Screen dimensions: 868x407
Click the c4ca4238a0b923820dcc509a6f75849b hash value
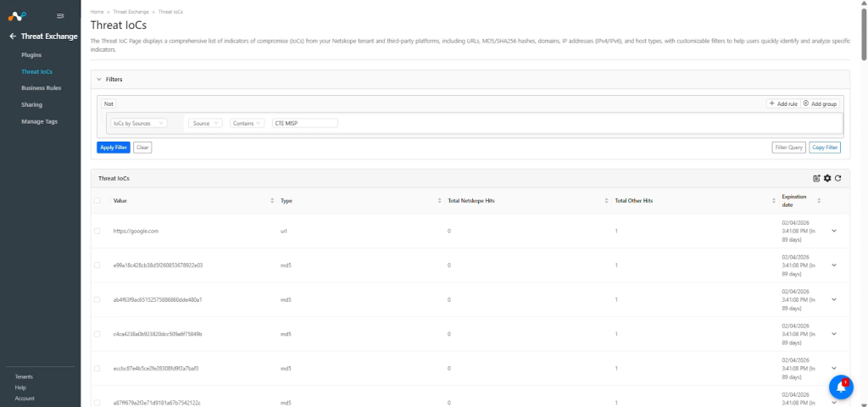158,334
